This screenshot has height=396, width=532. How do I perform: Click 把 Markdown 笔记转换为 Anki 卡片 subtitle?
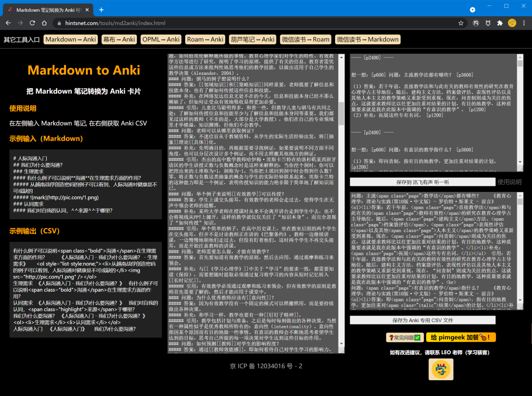(83, 91)
